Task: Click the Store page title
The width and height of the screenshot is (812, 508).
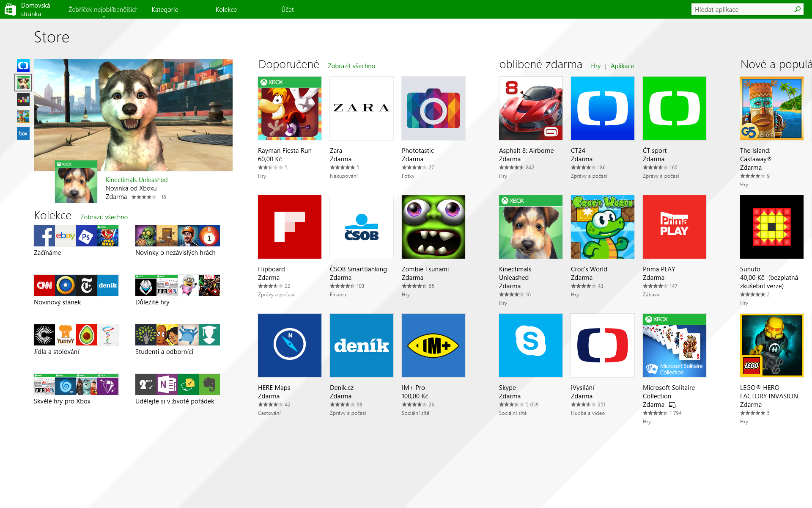Action: point(52,37)
